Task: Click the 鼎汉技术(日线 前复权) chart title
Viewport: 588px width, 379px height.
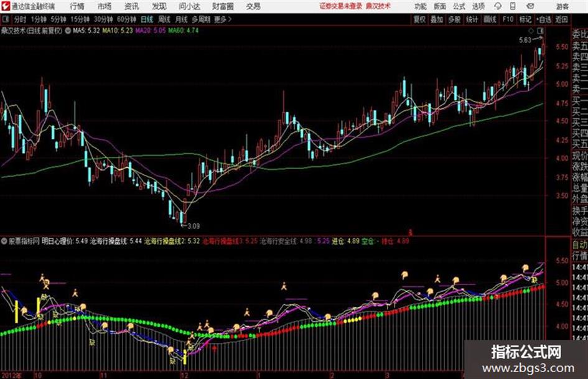Action: (x=32, y=31)
